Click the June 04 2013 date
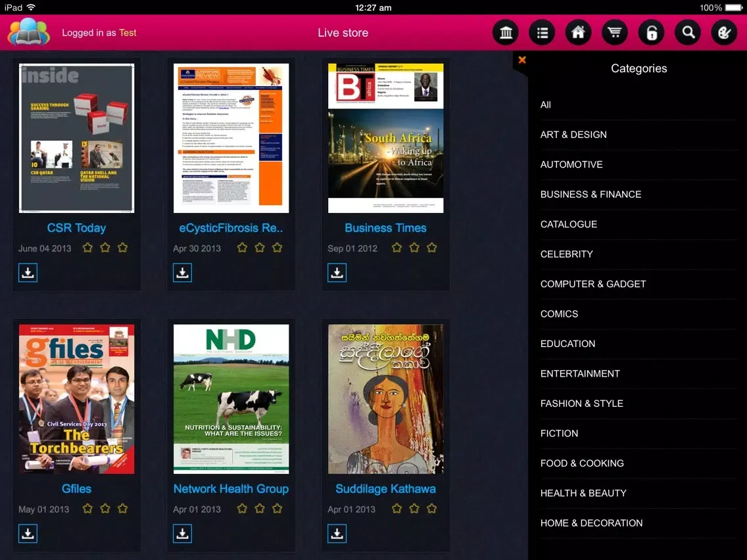Viewport: 747px width, 560px height. 45,248
